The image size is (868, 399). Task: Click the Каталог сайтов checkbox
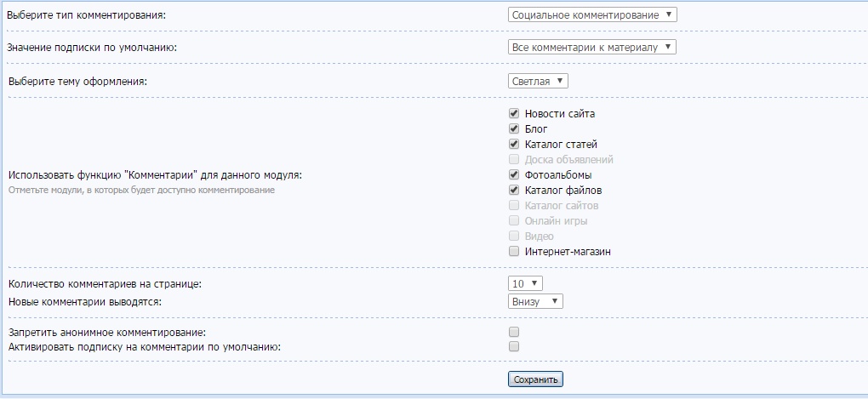[514, 205]
